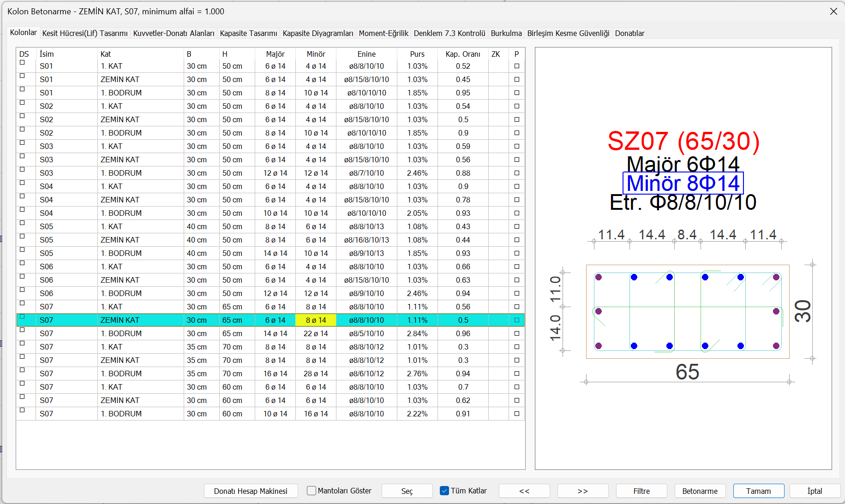Viewport: 845px width, 504px height.
Task: Click the Purs column header
Action: [x=417, y=54]
